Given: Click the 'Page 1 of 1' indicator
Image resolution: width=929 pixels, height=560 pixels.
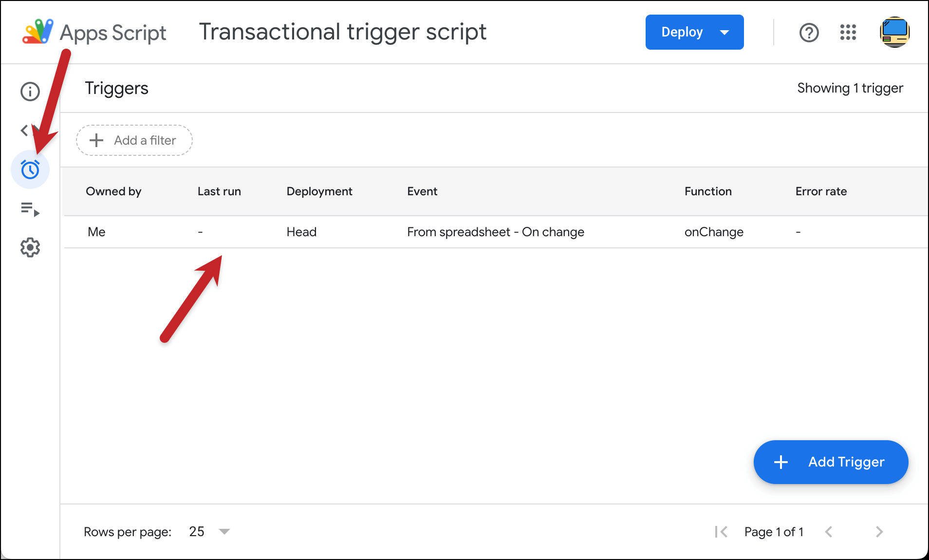Looking at the screenshot, I should click(774, 532).
